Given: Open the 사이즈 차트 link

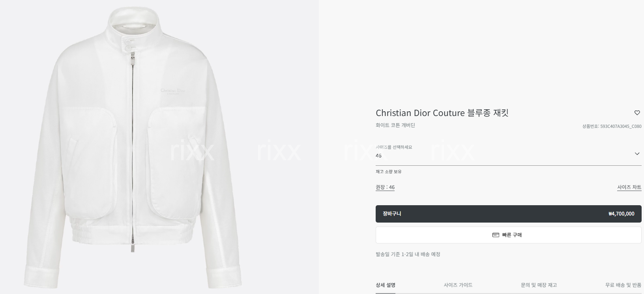Looking at the screenshot, I should [629, 187].
